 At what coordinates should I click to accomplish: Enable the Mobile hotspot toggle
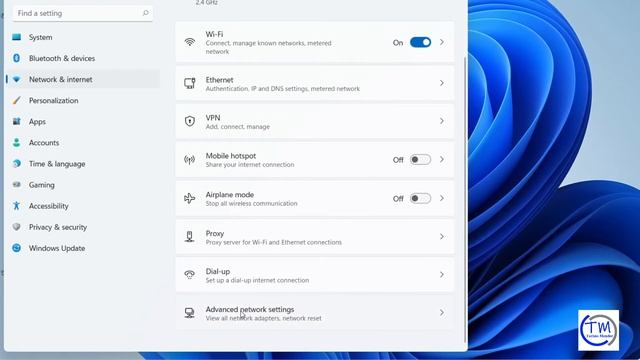pyautogui.click(x=420, y=160)
